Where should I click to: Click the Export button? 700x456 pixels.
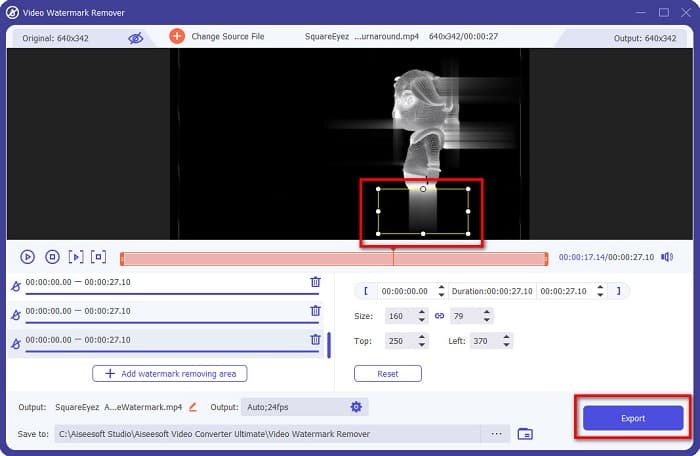[x=633, y=418]
